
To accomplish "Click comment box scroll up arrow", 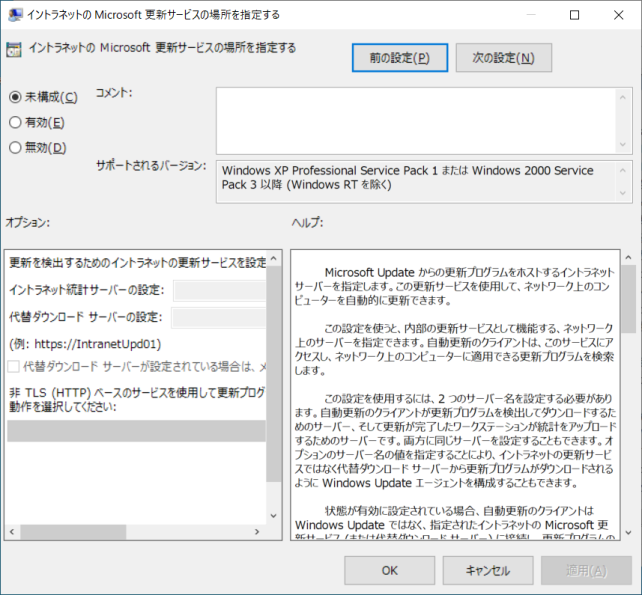I will (x=623, y=97).
